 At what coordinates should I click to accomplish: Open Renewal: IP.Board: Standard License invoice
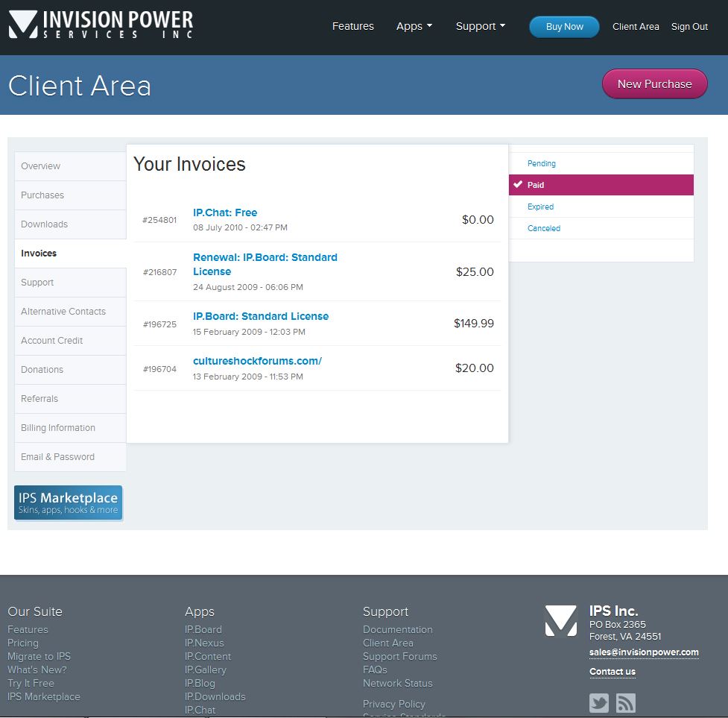pyautogui.click(x=265, y=264)
